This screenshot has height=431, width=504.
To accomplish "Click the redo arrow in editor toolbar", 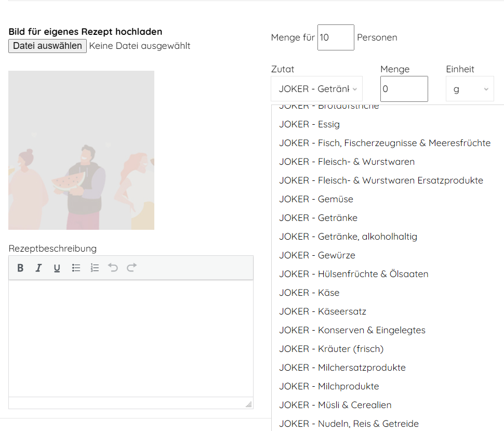I will 131,268.
